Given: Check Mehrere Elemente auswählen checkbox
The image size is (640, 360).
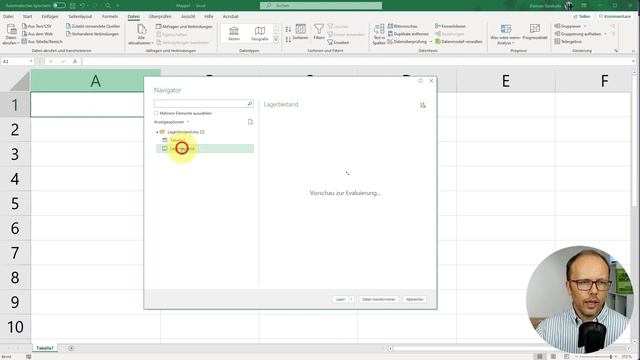Looking at the screenshot, I should tap(156, 113).
